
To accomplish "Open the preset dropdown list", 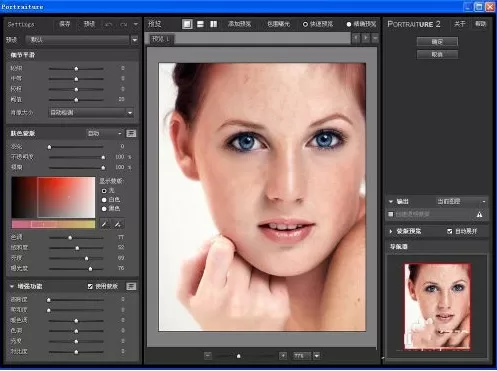I will click(135, 40).
